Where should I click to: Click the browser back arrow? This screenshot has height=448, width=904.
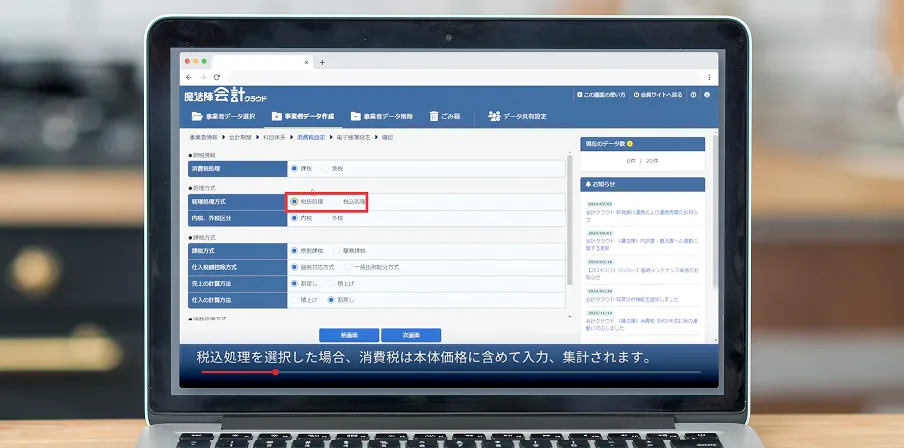[x=189, y=77]
